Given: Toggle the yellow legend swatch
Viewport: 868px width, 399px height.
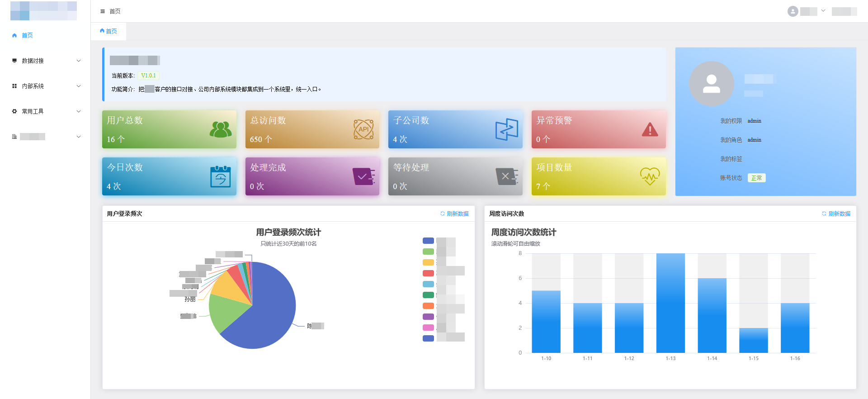Looking at the screenshot, I should click(x=428, y=262).
